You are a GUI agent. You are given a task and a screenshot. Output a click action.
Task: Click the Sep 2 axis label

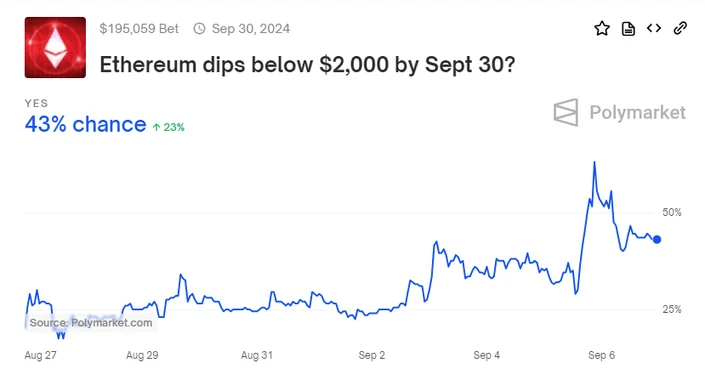(371, 355)
